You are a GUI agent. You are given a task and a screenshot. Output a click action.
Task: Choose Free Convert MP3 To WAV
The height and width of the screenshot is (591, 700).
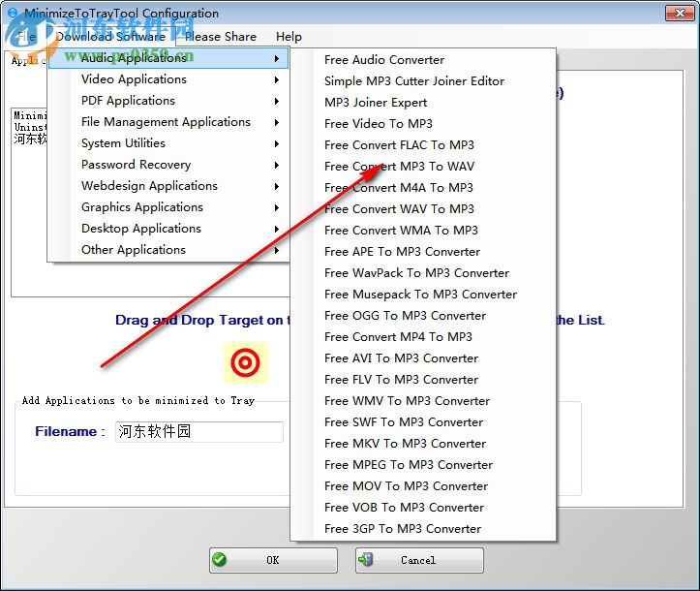point(423,167)
